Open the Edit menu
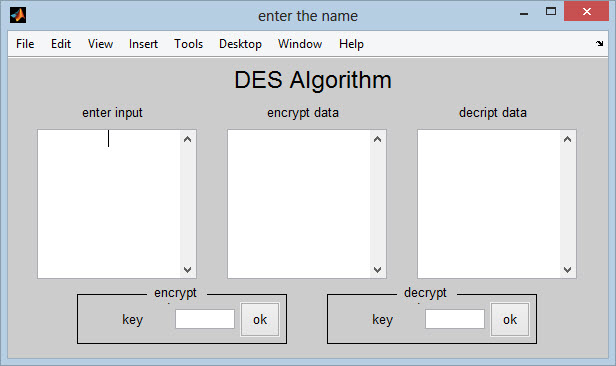The height and width of the screenshot is (366, 616). (x=61, y=44)
